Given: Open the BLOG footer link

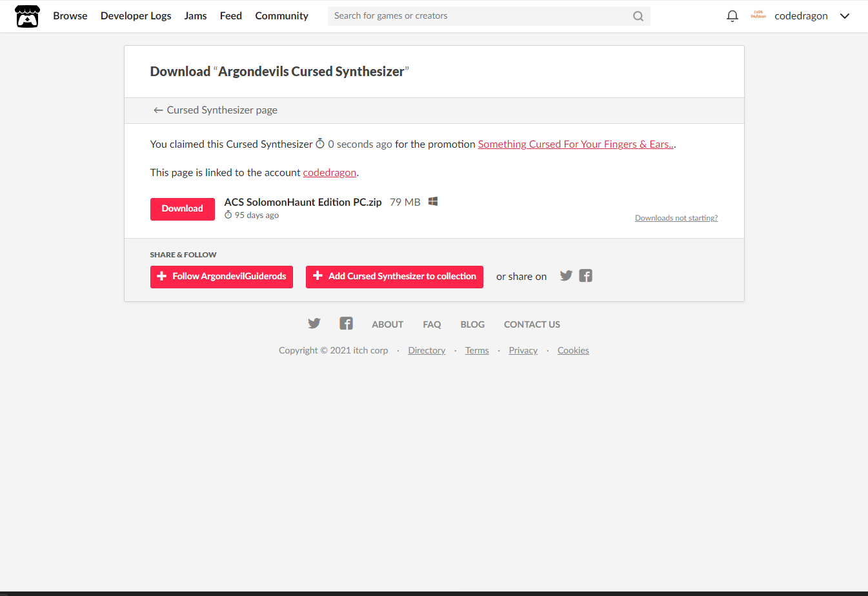Looking at the screenshot, I should click(x=472, y=324).
